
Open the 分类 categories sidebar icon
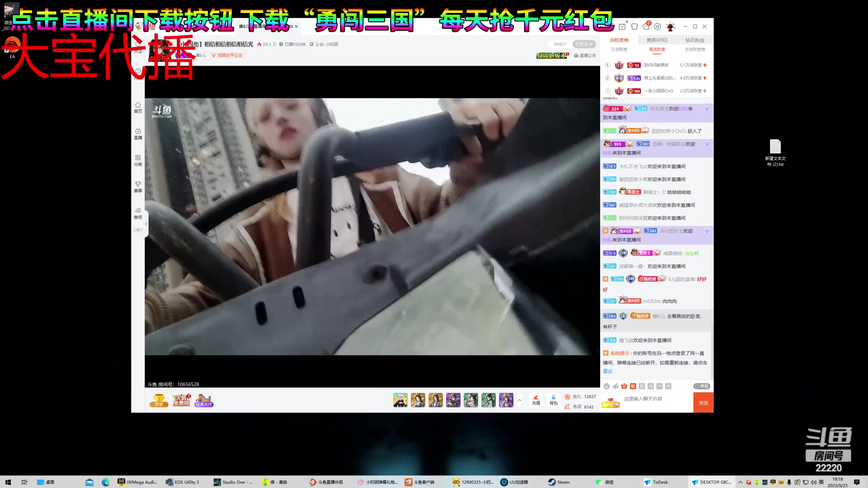coord(138,160)
